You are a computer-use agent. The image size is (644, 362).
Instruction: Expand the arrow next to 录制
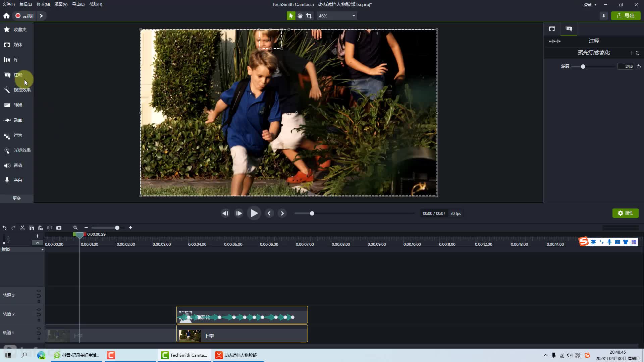(41, 16)
